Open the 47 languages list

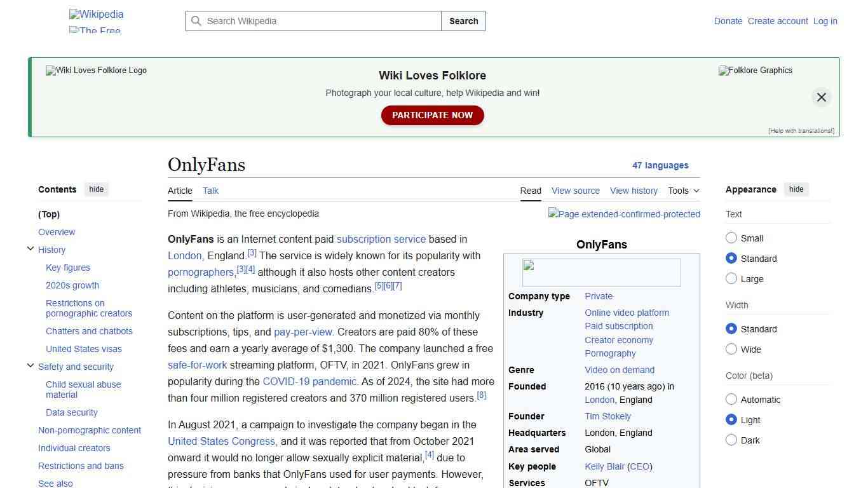pos(660,165)
